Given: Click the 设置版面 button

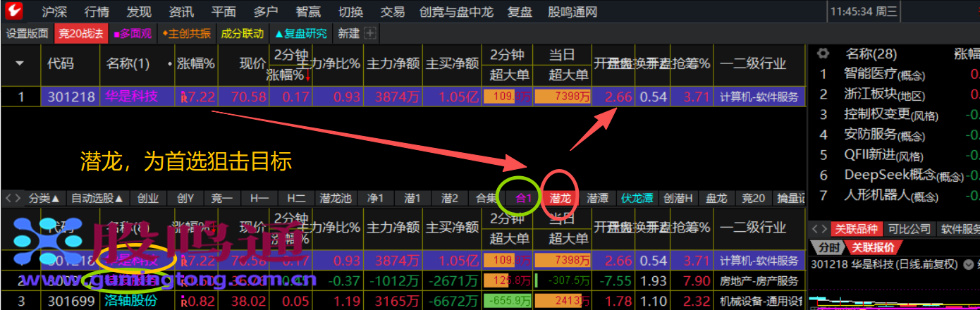Looking at the screenshot, I should (x=27, y=33).
